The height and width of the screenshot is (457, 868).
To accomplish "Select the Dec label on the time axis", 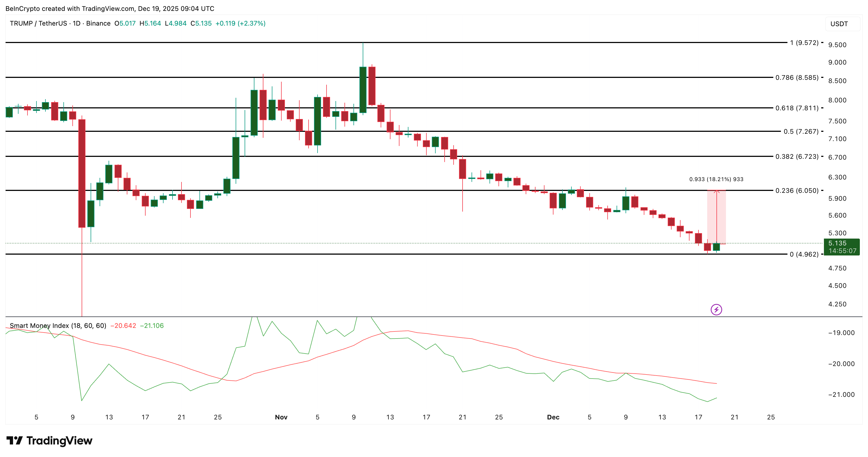I will tap(554, 417).
